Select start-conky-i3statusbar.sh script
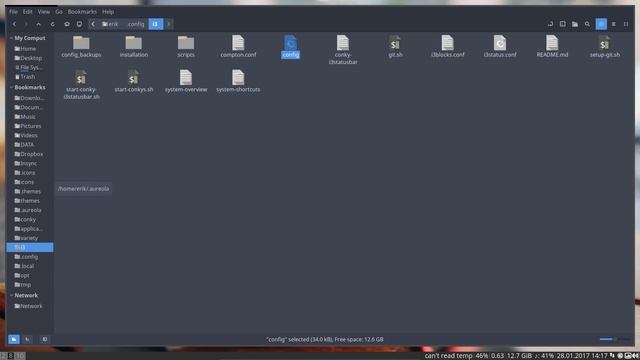Screen dimensions: 640x360 (x=81, y=84)
